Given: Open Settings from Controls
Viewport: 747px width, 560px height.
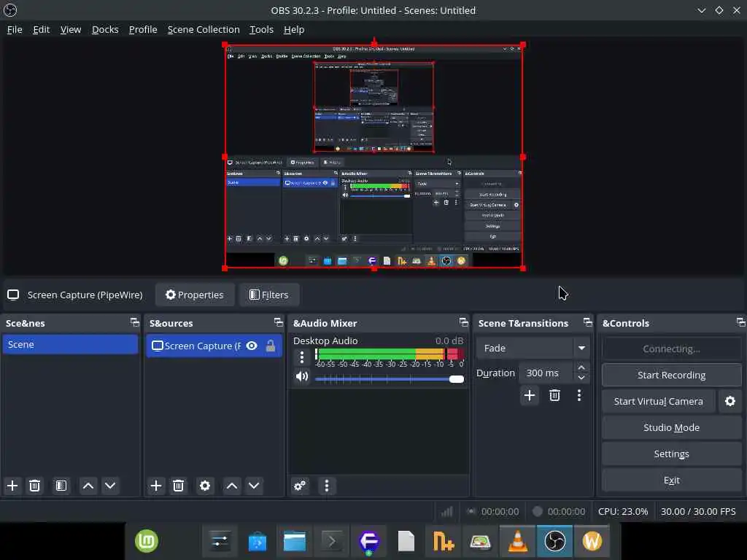Looking at the screenshot, I should pyautogui.click(x=671, y=454).
